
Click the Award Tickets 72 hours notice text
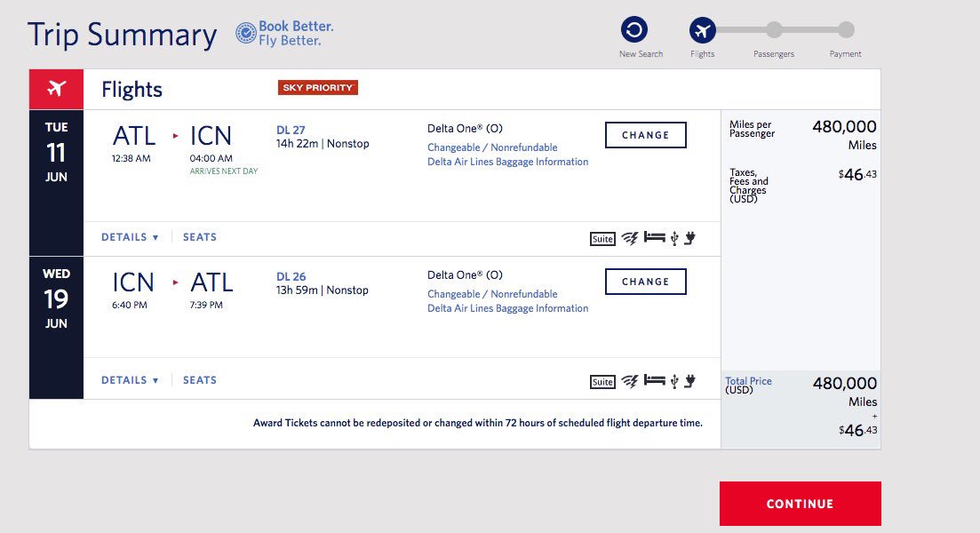point(477,423)
